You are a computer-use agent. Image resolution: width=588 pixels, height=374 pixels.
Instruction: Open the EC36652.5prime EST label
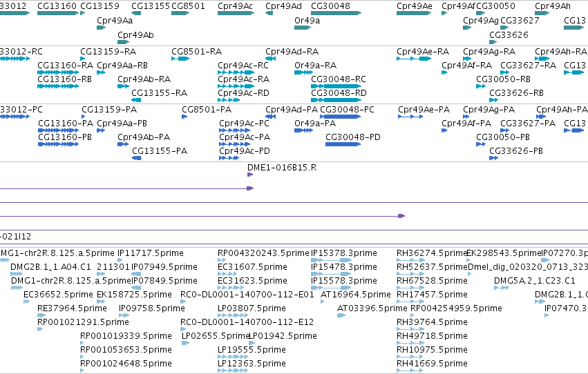(x=58, y=295)
